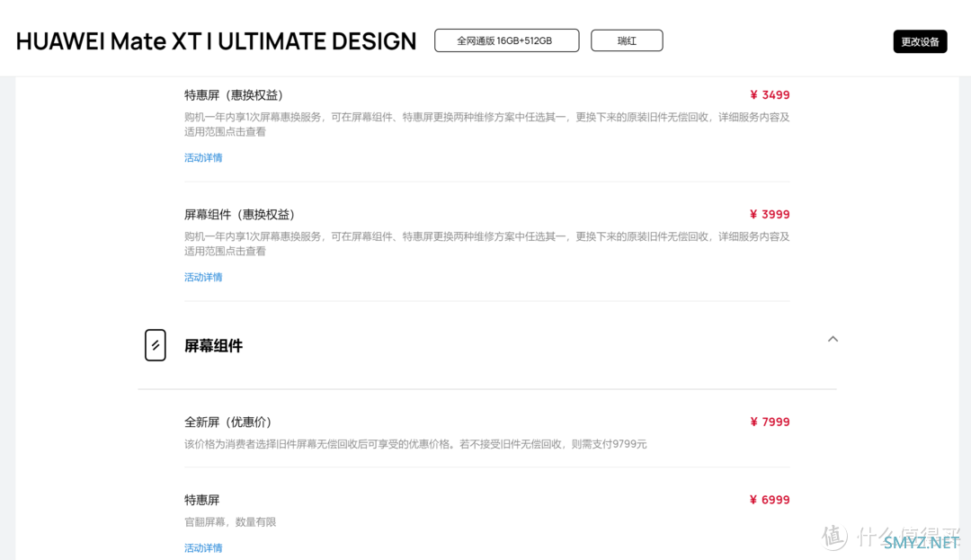Click the HUAWEI Mate XT ULTIMATE DESIGN title
This screenshot has width=971, height=560.
[216, 41]
